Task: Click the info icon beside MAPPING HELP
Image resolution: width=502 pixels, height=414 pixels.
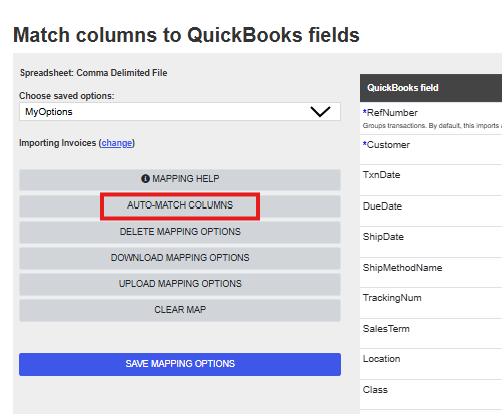Action: [145, 179]
